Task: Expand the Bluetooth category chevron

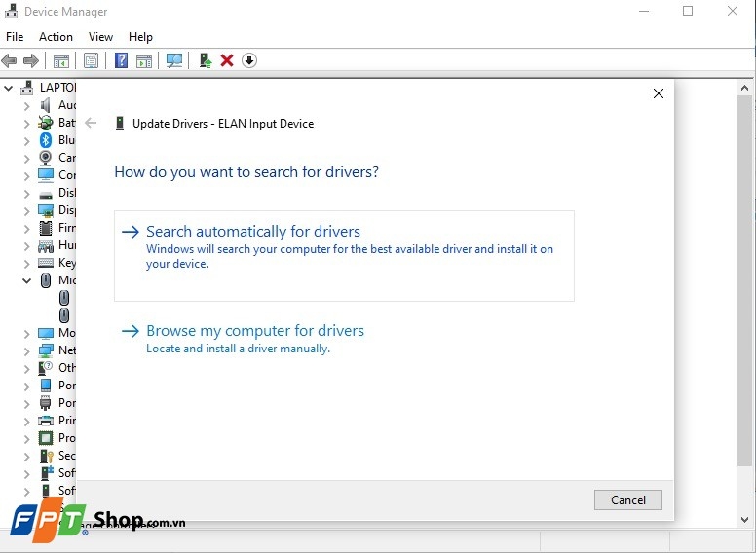Action: point(26,140)
